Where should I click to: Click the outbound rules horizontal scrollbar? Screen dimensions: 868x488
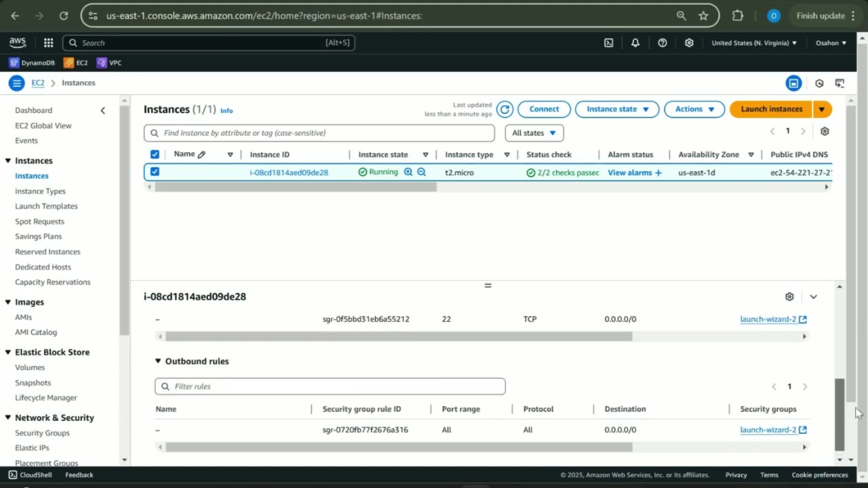(x=399, y=447)
